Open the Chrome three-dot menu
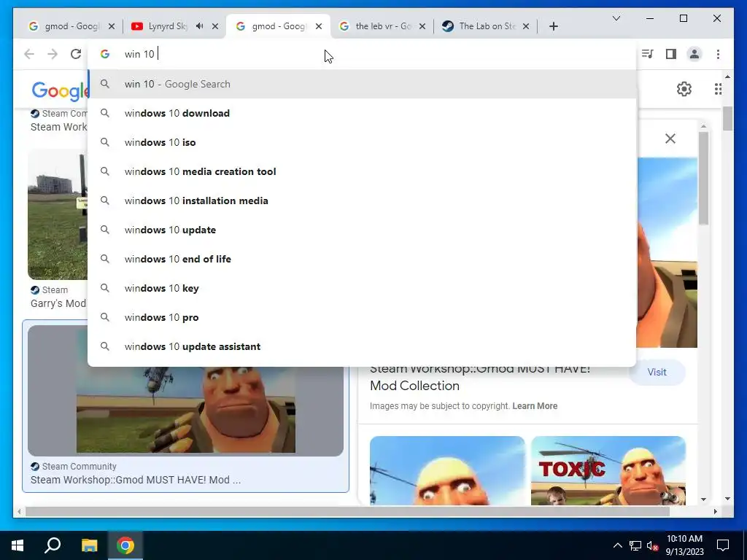The width and height of the screenshot is (747, 560). coord(718,54)
